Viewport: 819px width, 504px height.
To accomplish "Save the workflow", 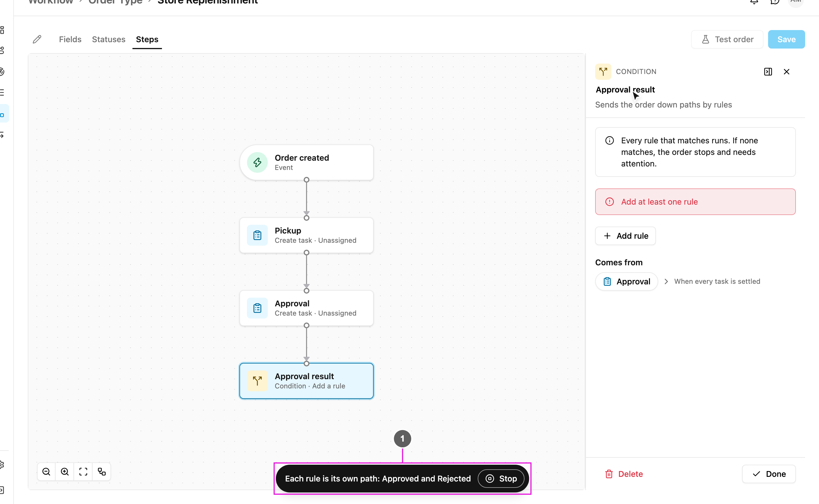I will (x=786, y=39).
